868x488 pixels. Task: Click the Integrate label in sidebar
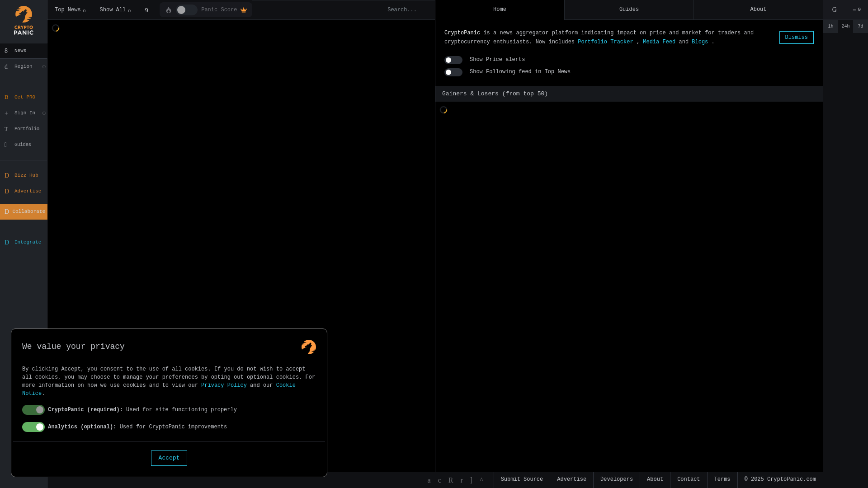click(x=28, y=243)
